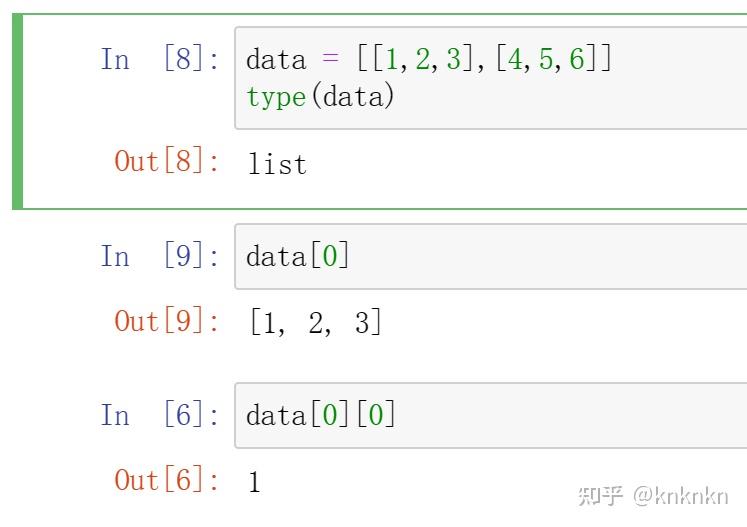Click the In [6] prompt label

pos(160,415)
